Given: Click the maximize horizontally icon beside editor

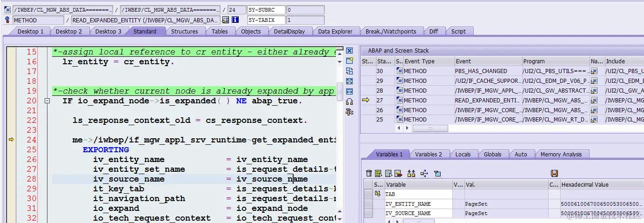Looking at the screenshot, I should (x=349, y=92).
